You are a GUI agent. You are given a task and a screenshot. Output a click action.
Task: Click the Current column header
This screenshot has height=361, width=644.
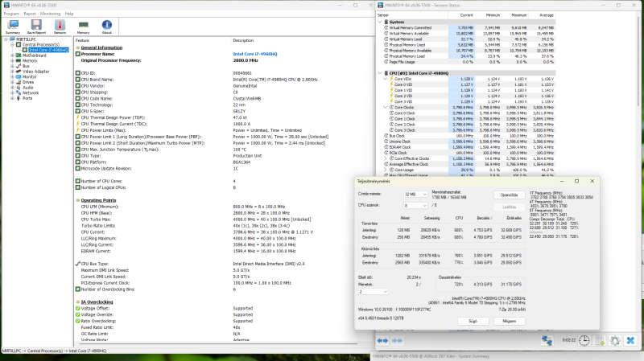click(x=461, y=15)
